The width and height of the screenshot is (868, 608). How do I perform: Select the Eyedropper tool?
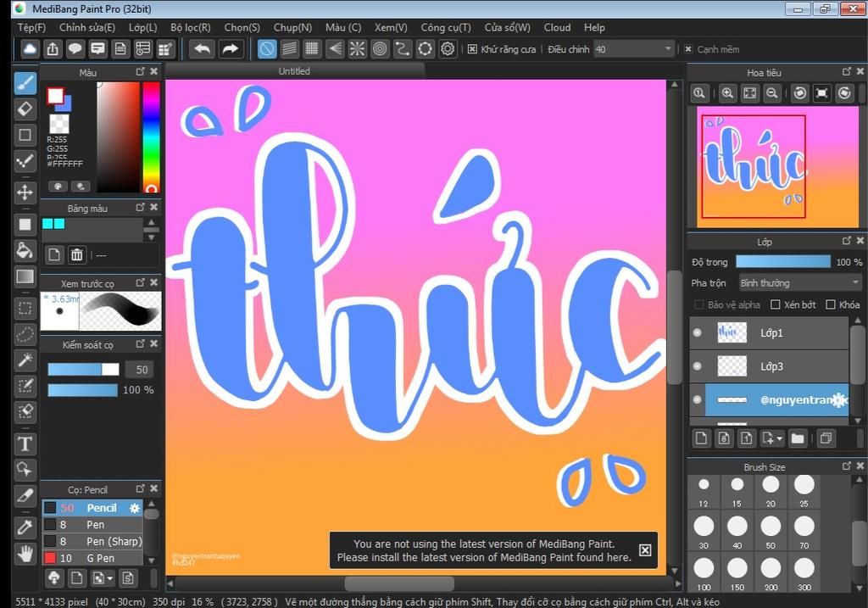(x=25, y=527)
